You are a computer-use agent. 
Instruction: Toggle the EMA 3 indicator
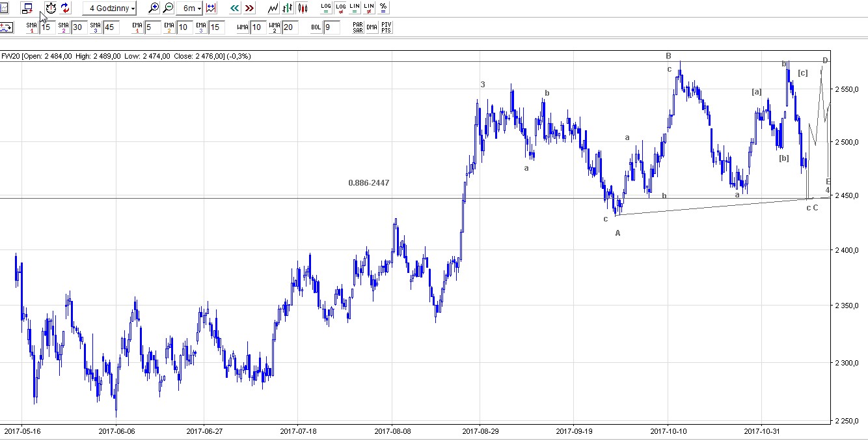click(200, 27)
